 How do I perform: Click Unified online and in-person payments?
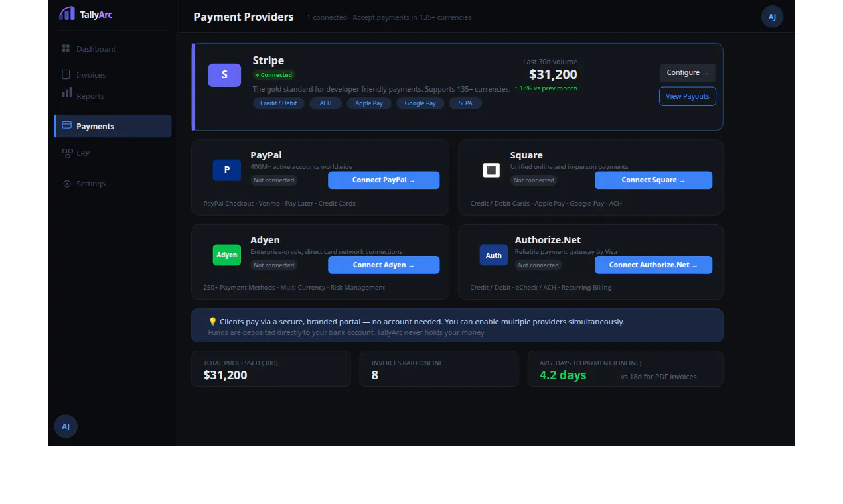(569, 167)
